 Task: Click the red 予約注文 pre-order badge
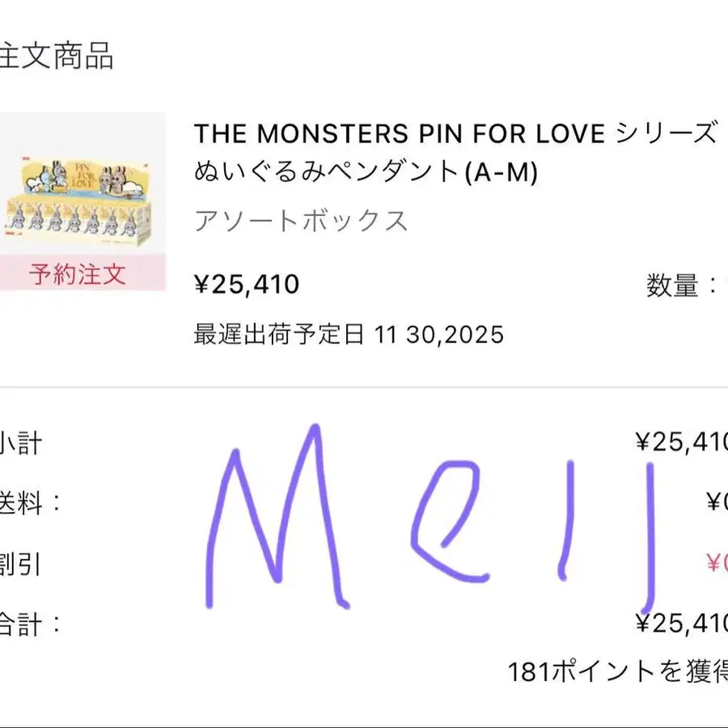point(78,273)
